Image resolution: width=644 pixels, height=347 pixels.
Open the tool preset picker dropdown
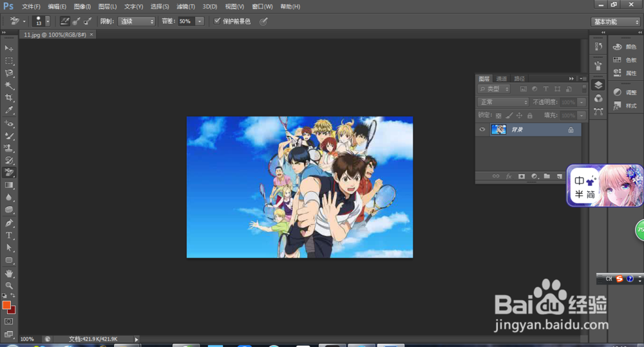24,21
